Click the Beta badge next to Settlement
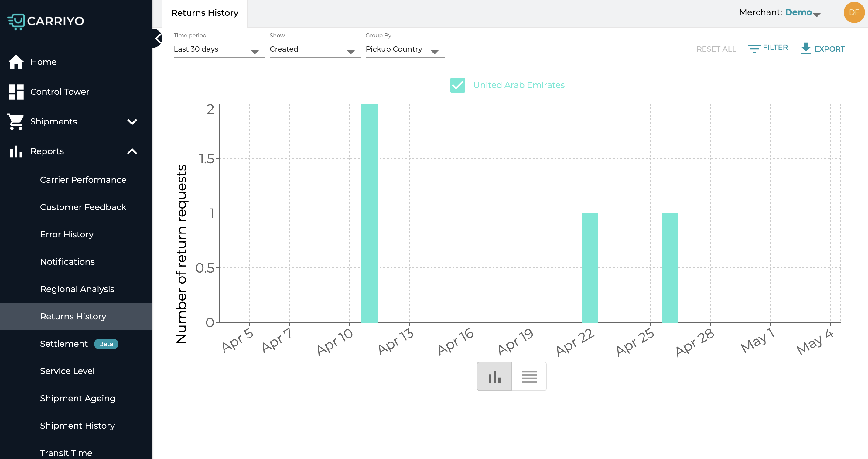 click(106, 344)
